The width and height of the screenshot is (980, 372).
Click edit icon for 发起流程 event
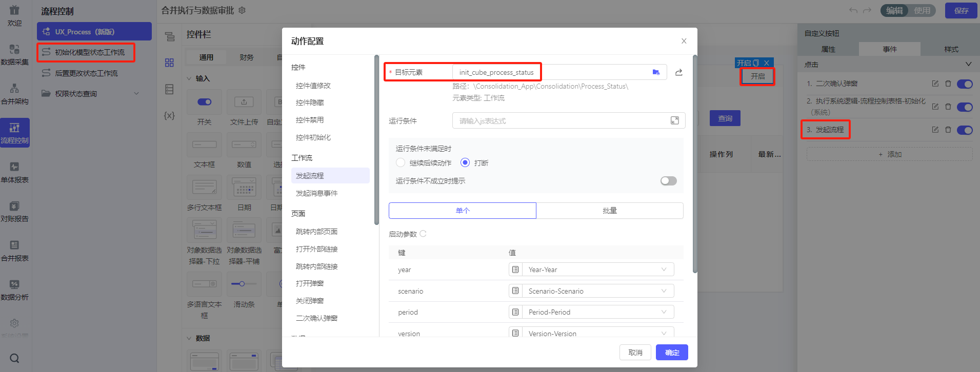tap(935, 130)
